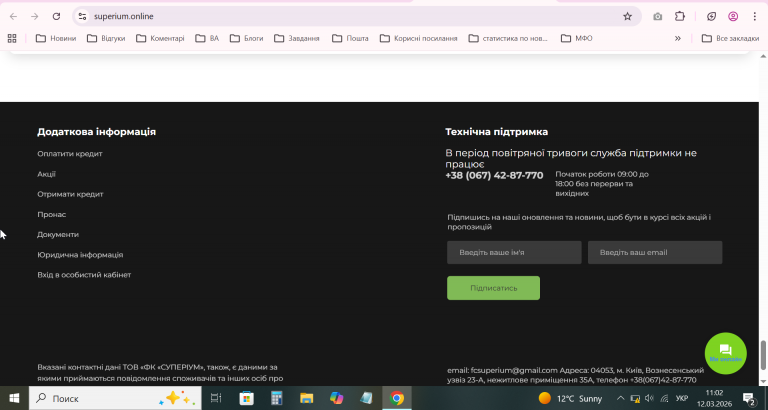
Task: Open the notepad-style taskbar app
Action: pyautogui.click(x=366, y=398)
